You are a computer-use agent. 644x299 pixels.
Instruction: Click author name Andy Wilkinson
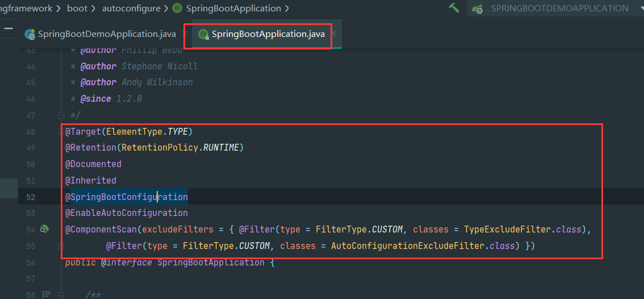(x=157, y=82)
